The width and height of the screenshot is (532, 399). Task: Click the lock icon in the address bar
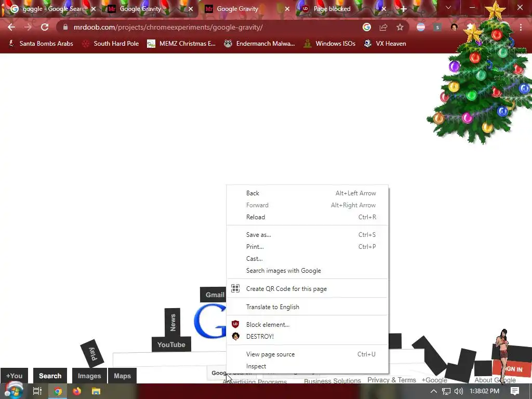(x=65, y=27)
